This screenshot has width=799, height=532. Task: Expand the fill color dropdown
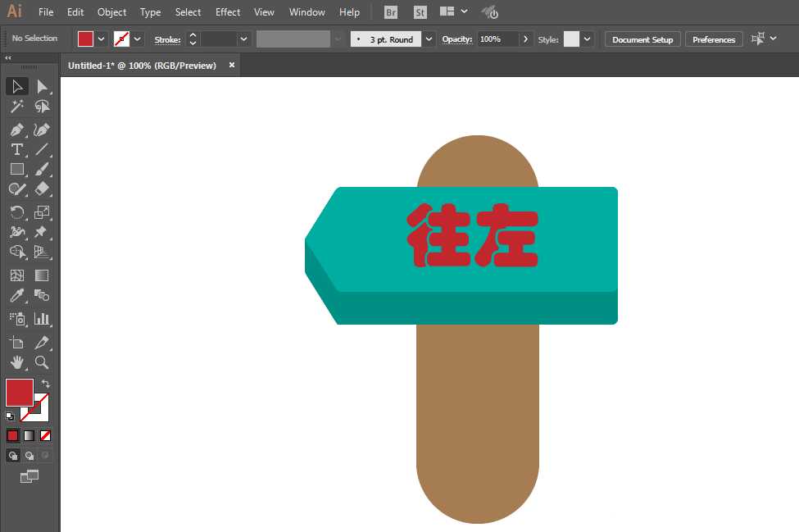(x=101, y=39)
